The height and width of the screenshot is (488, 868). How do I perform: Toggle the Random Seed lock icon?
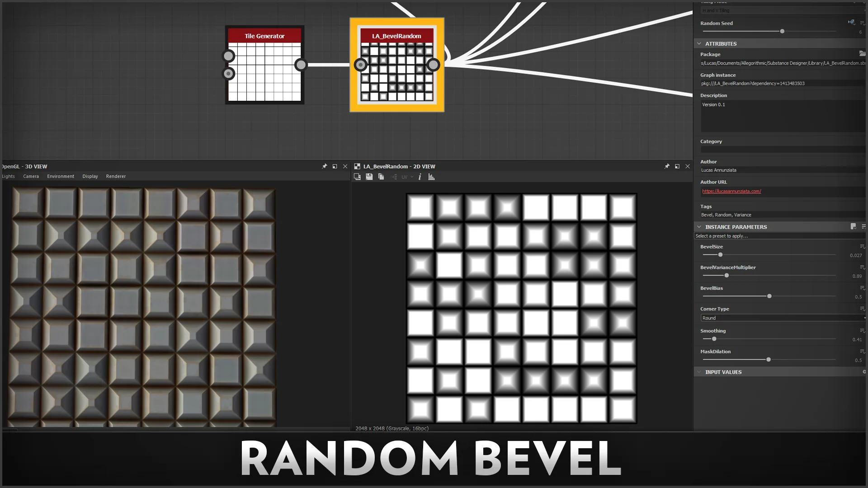852,23
